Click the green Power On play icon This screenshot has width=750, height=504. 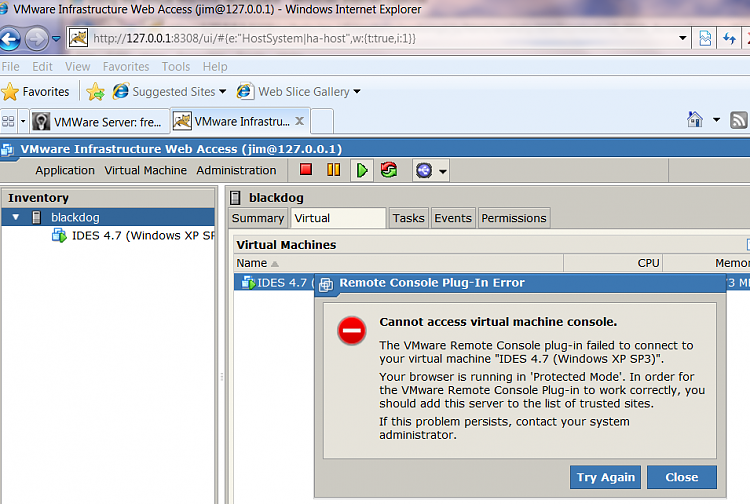point(362,170)
